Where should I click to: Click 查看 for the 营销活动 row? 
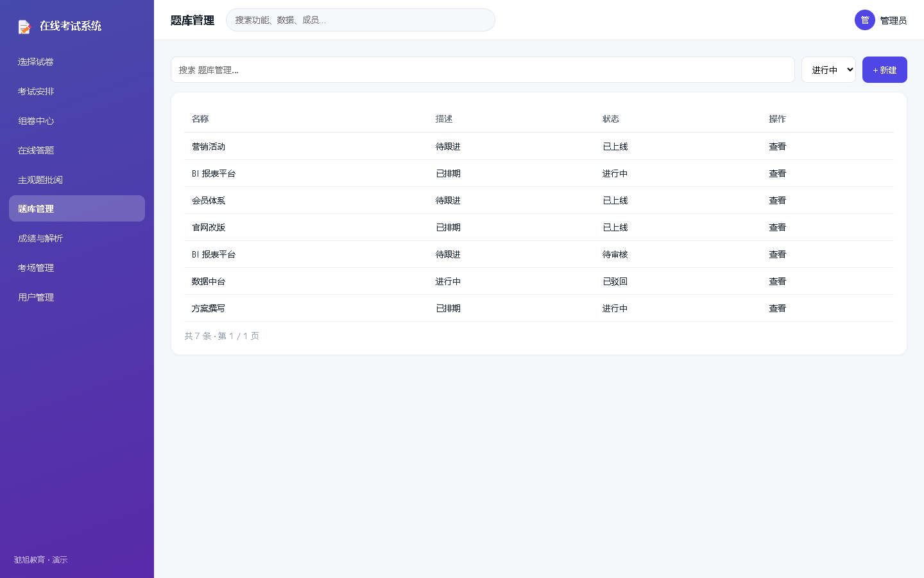coord(778,146)
